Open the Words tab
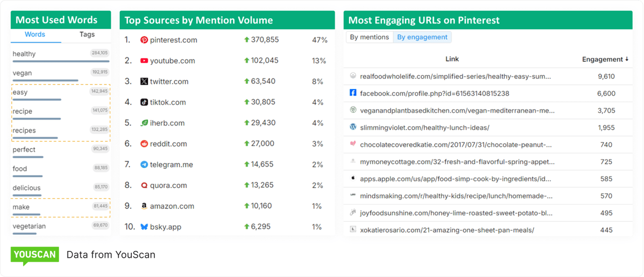 click(35, 35)
